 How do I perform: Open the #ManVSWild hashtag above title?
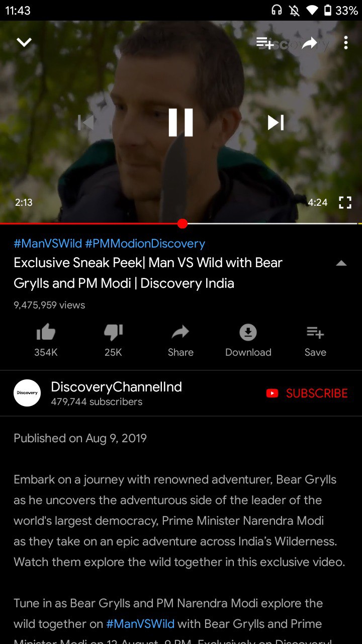coord(48,244)
